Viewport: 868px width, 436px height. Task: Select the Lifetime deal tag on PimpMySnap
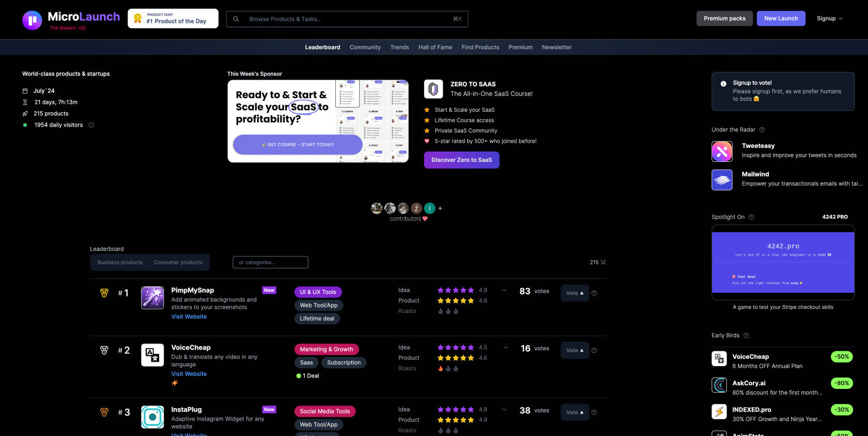coord(317,319)
